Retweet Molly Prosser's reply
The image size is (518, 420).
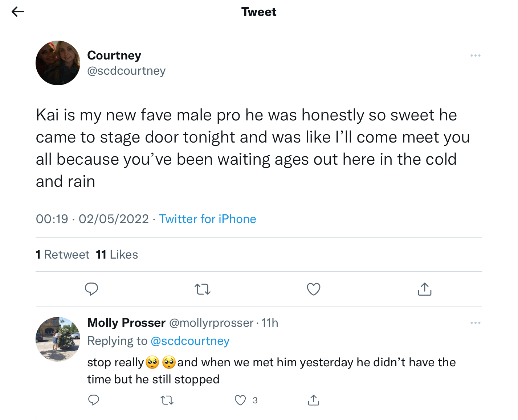pos(167,400)
